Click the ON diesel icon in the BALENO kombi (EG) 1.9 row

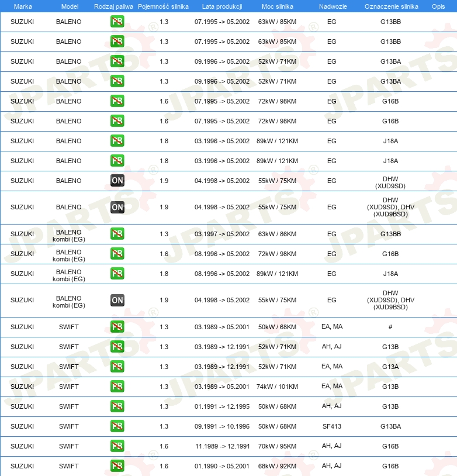[117, 300]
